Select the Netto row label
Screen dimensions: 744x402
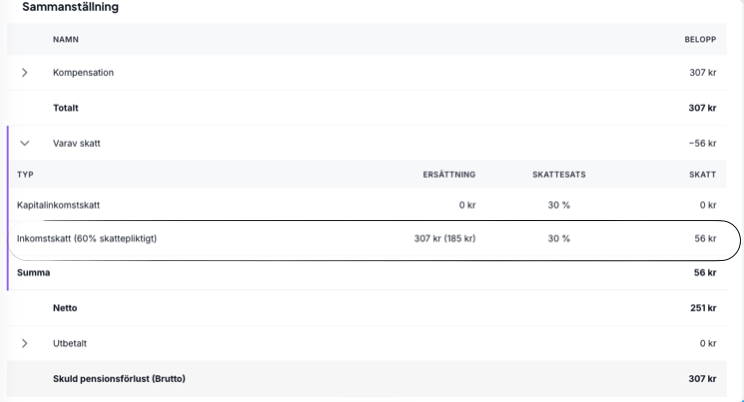tap(65, 308)
